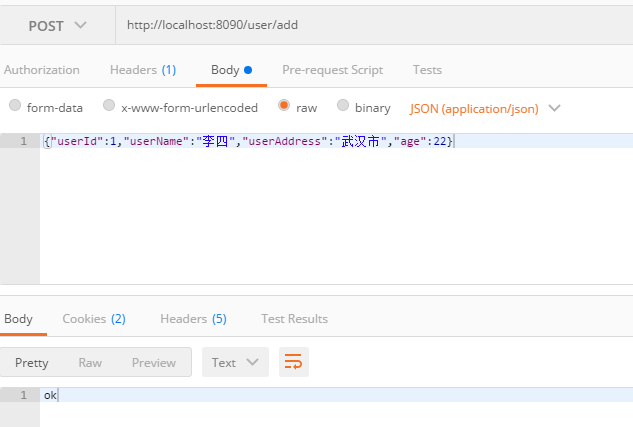Open the response Cookies (2) tab
The width and height of the screenshot is (633, 427).
(x=94, y=319)
